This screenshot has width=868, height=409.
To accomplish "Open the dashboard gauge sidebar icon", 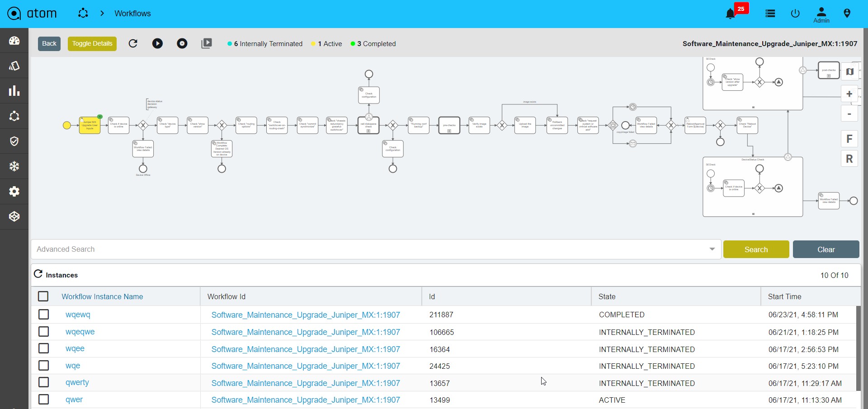I will 14,41.
